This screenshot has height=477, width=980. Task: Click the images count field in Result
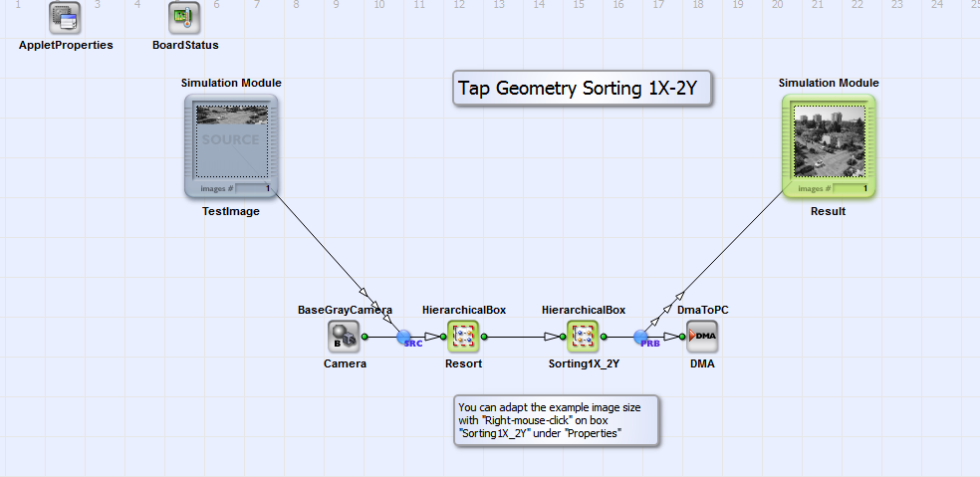851,188
